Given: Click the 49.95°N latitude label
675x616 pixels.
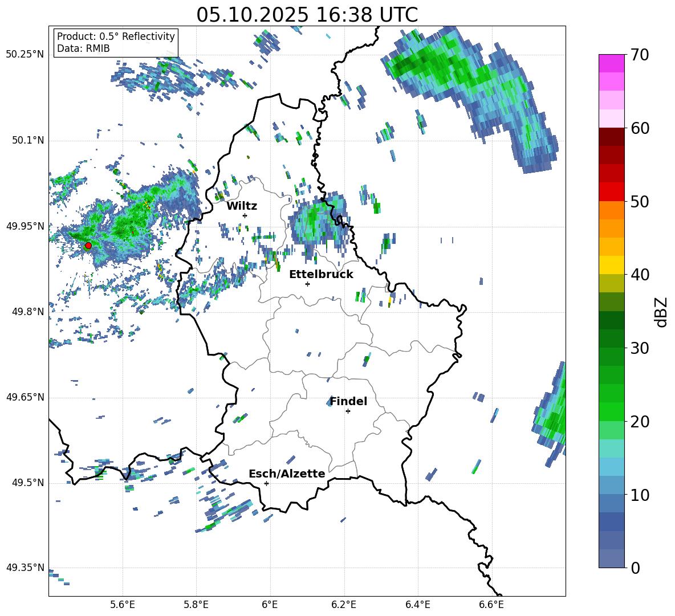Looking at the screenshot, I should pyautogui.click(x=25, y=226).
